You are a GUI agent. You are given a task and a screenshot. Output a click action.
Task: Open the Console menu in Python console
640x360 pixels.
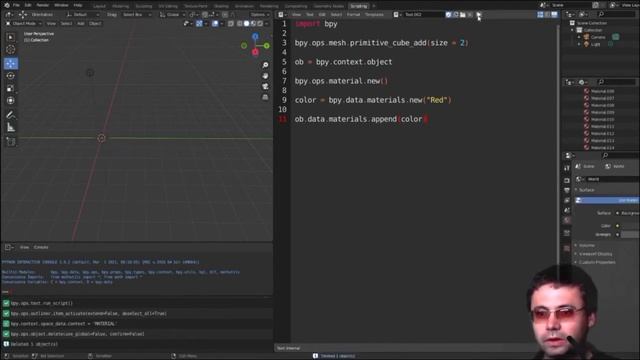pos(41,247)
